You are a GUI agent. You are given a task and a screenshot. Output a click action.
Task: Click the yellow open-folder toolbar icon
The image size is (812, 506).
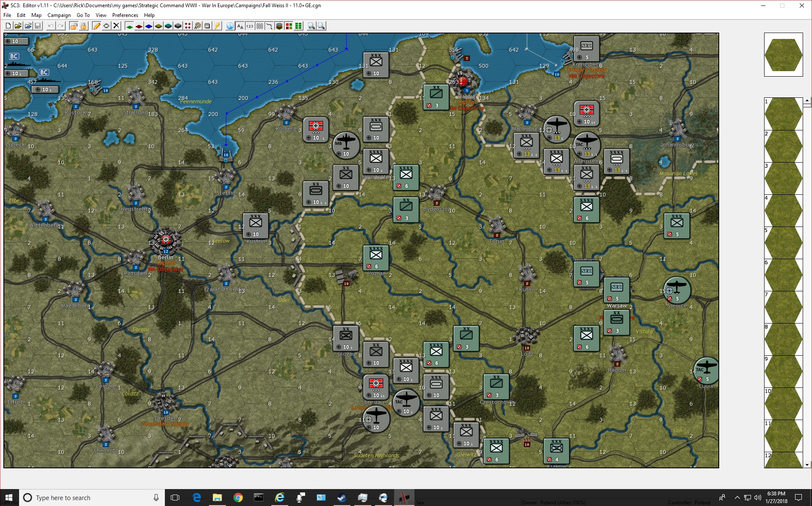coord(18,26)
